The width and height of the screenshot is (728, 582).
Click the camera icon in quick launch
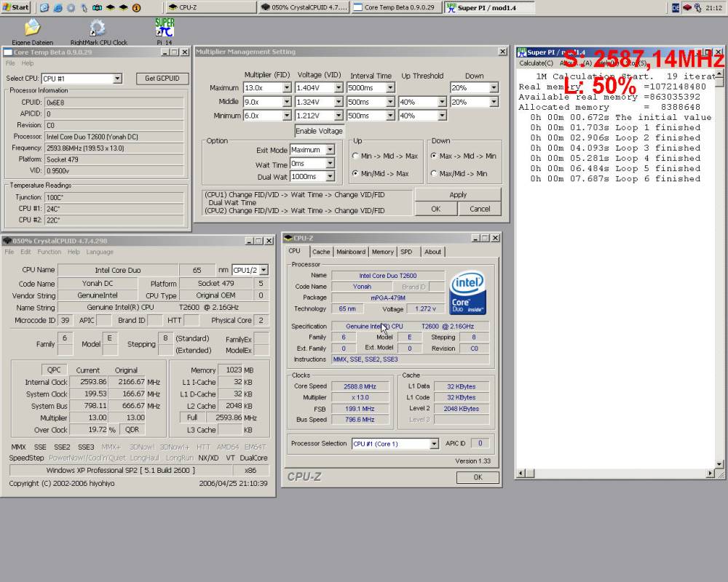(x=97, y=7)
